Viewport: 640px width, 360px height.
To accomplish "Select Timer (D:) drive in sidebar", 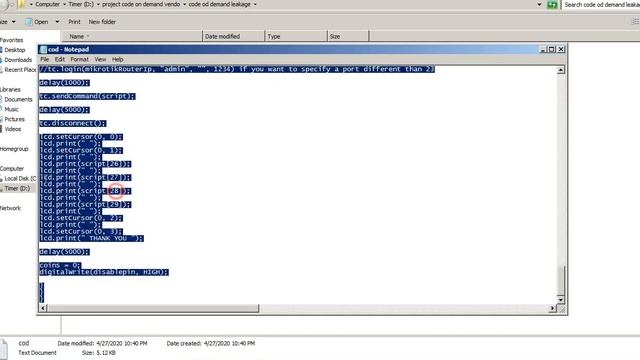I will point(17,188).
